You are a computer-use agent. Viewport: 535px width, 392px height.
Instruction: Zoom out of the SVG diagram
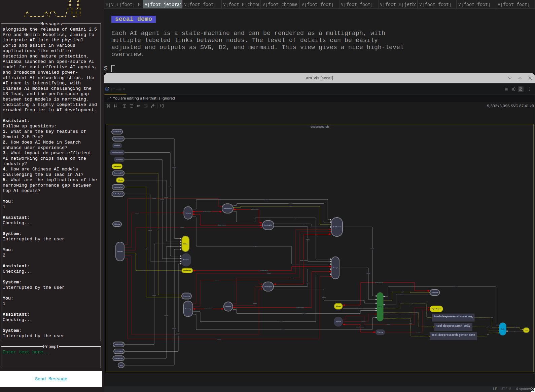point(132,106)
